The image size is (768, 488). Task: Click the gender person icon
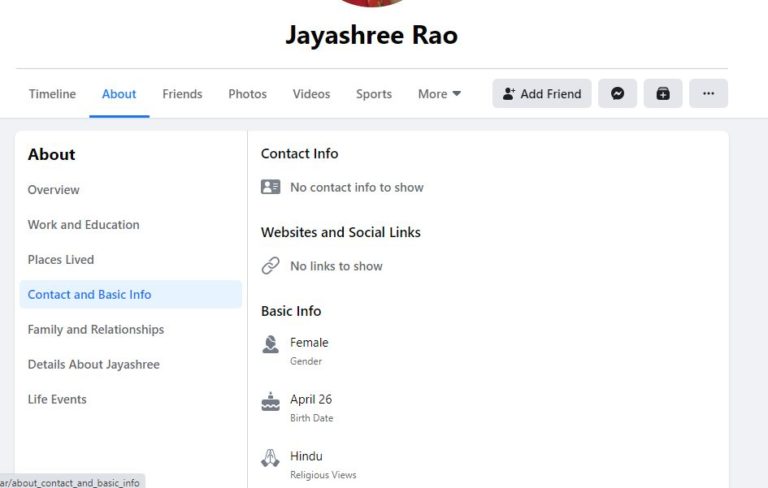[270, 344]
